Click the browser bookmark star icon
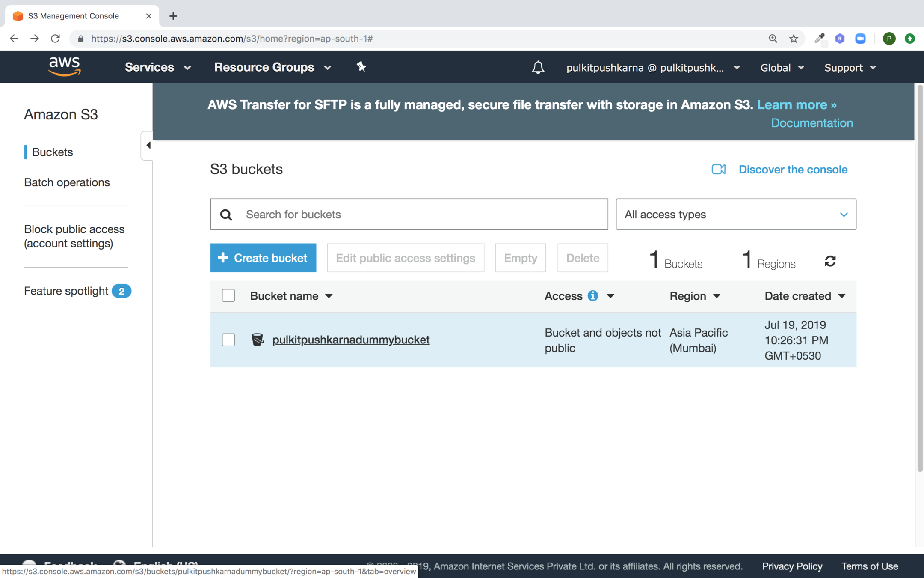Viewport: 924px width, 578px height. point(794,39)
